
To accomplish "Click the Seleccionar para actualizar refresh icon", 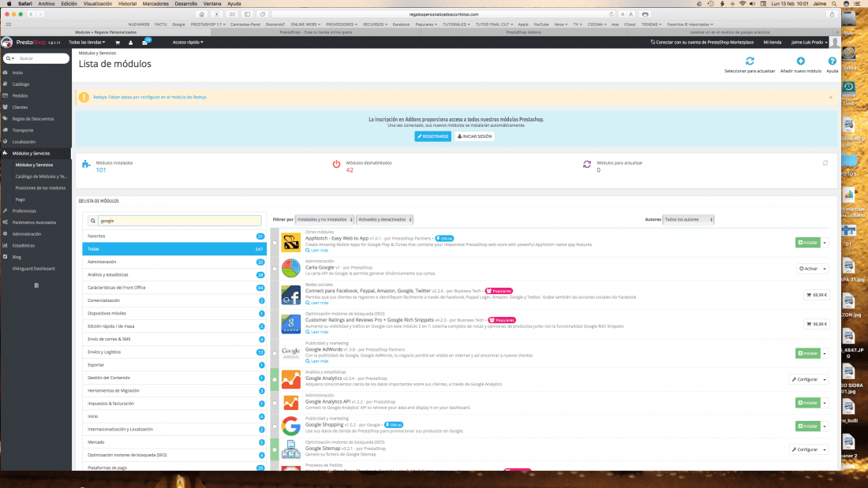I will pyautogui.click(x=750, y=61).
